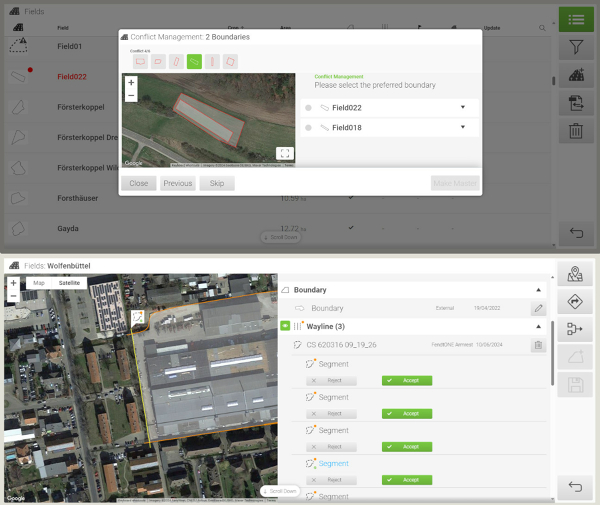Click the back arrow in Wolfenbüttel panel
Image resolution: width=600 pixels, height=505 pixels.
[x=575, y=487]
